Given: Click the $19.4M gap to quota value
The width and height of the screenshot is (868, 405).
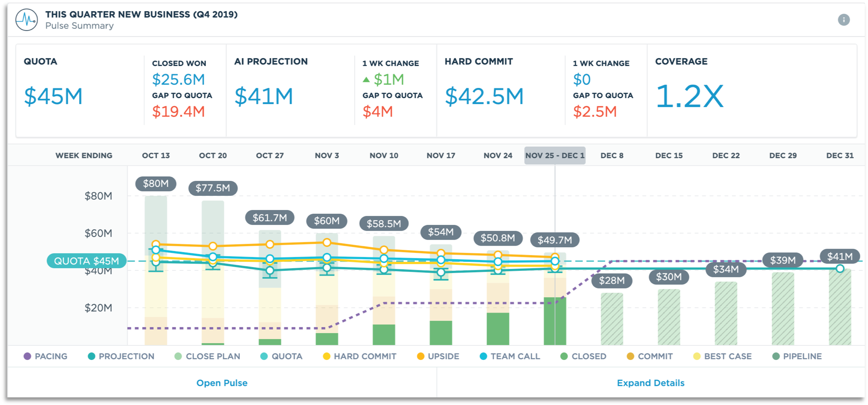Looking at the screenshot, I should coord(178,111).
